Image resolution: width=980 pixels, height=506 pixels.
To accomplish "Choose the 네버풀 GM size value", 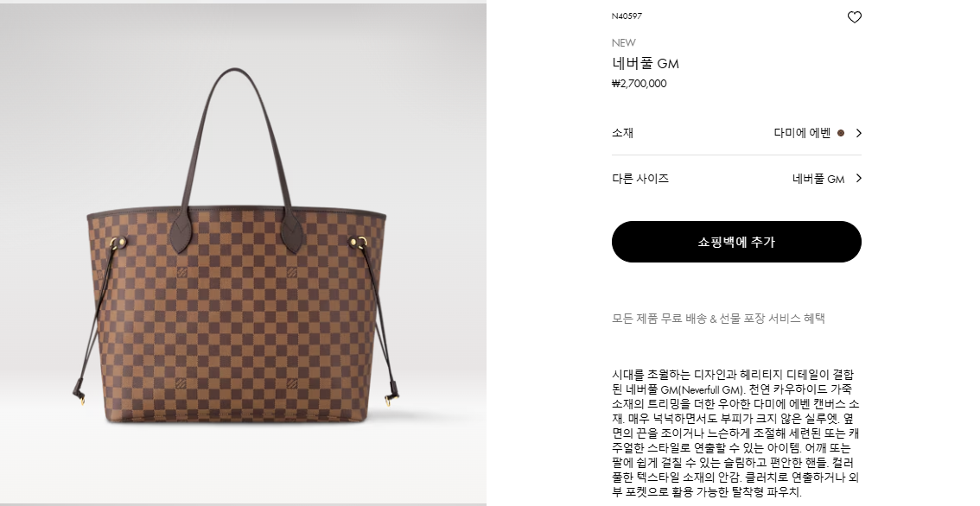I will tap(818, 179).
